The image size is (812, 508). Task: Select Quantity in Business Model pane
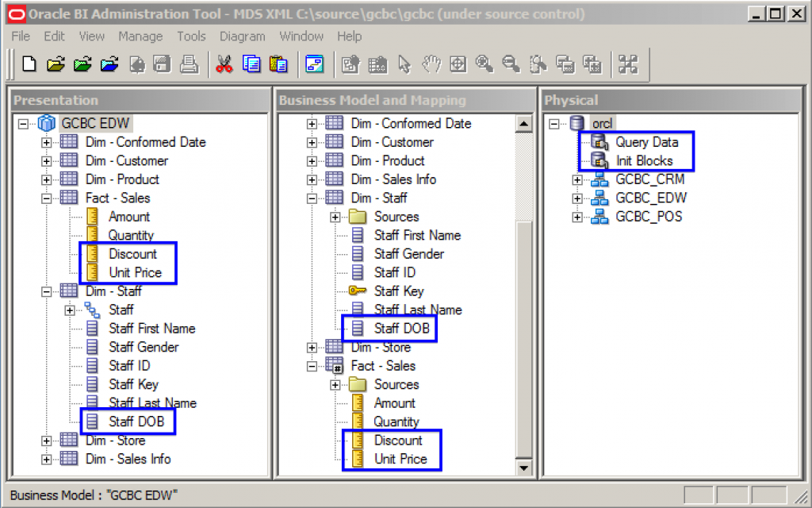pos(396,421)
